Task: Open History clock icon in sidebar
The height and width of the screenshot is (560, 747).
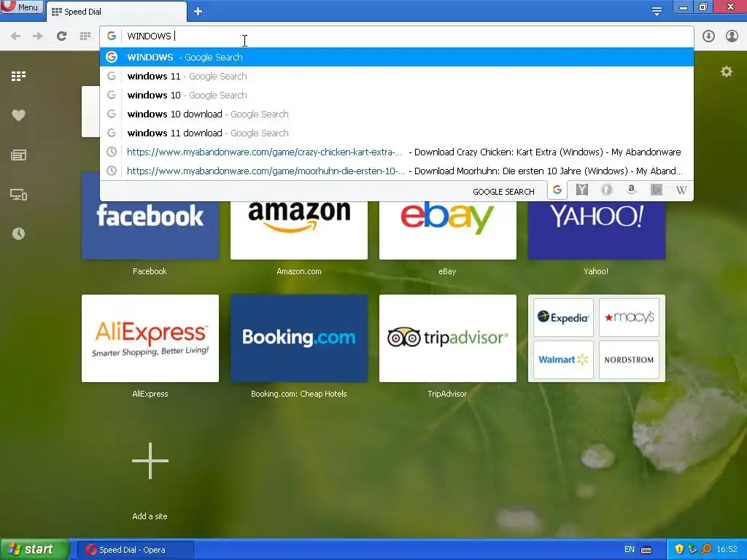Action: pyautogui.click(x=18, y=234)
